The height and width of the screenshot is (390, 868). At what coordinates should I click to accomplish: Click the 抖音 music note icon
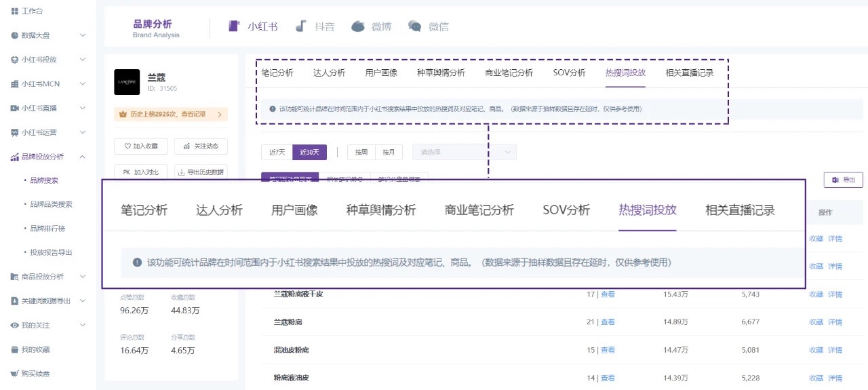[302, 26]
